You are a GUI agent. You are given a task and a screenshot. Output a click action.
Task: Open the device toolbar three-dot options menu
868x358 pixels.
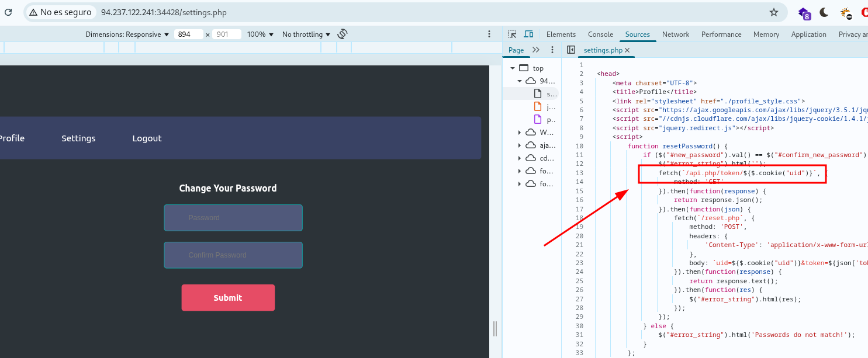click(x=489, y=34)
